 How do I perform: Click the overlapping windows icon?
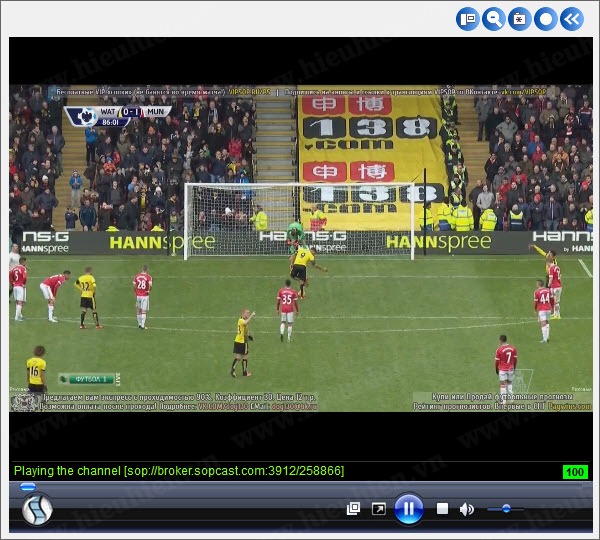(353, 509)
